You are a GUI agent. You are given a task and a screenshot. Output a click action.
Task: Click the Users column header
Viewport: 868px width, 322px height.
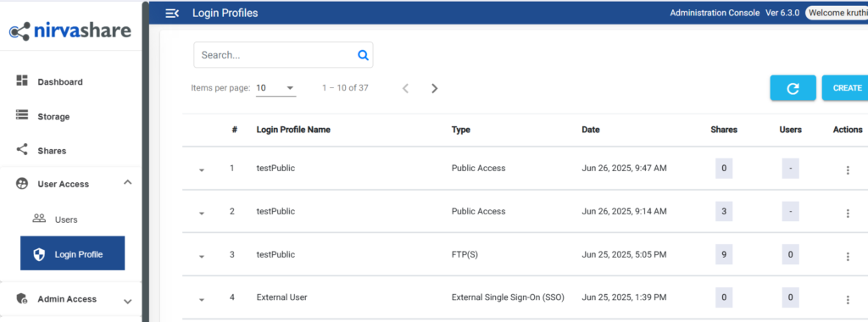click(x=791, y=130)
